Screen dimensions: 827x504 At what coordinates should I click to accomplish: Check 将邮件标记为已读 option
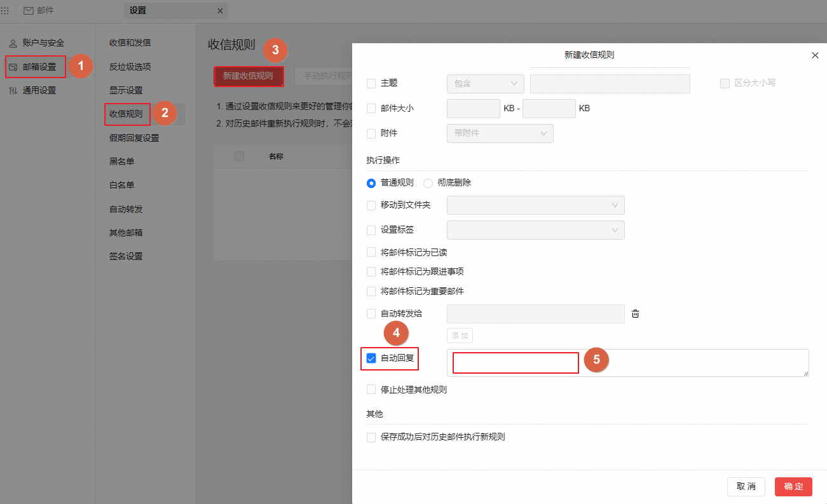tap(371, 252)
